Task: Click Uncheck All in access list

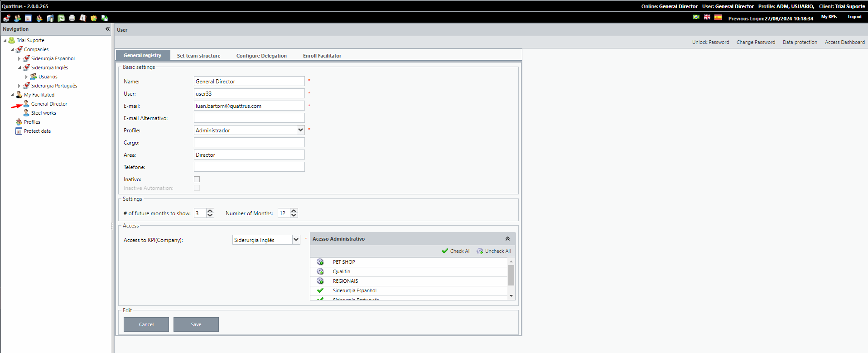Action: (494, 251)
